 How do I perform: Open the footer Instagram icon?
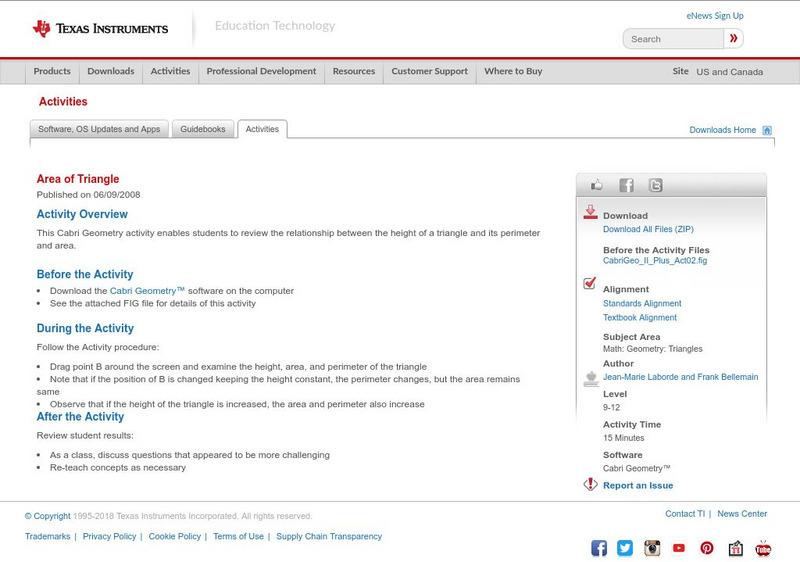(x=652, y=548)
